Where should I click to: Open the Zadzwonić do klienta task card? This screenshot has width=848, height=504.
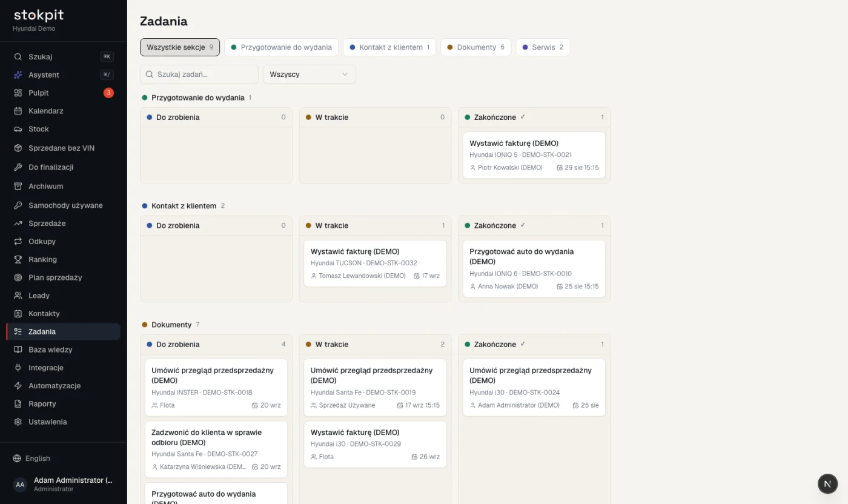click(216, 449)
